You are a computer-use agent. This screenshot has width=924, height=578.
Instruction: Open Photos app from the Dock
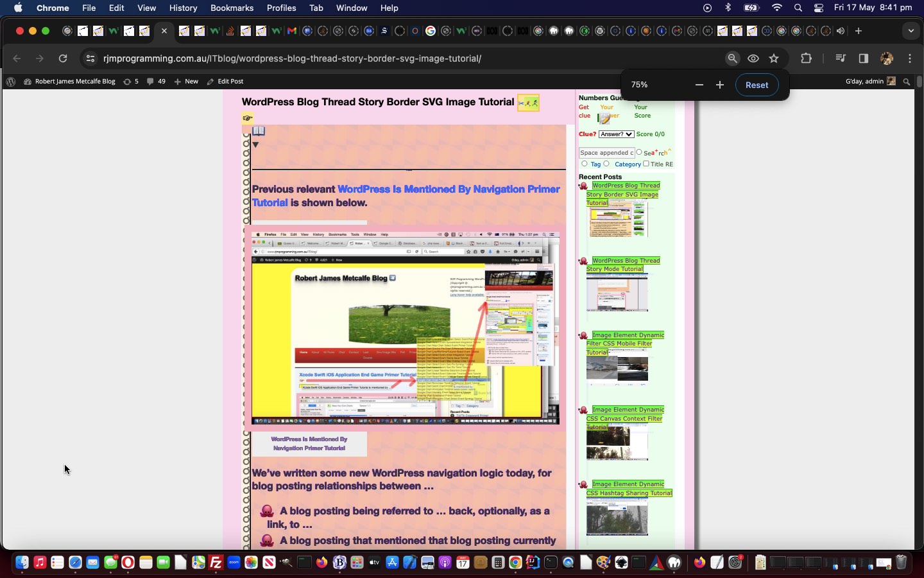(251, 563)
